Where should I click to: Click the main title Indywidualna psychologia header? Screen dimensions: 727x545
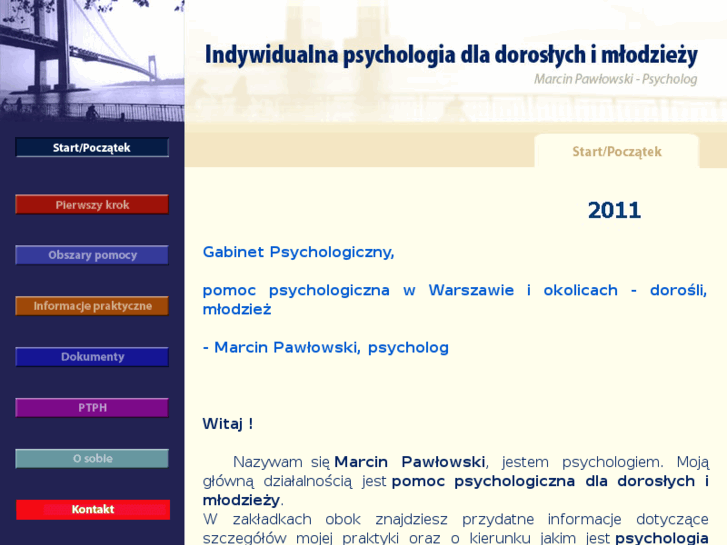(x=450, y=54)
